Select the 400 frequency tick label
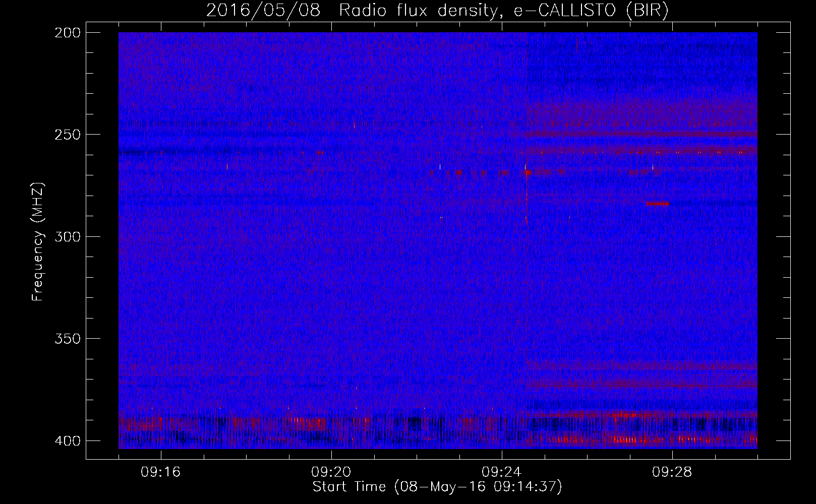This screenshot has height=504, width=816. tap(68, 441)
